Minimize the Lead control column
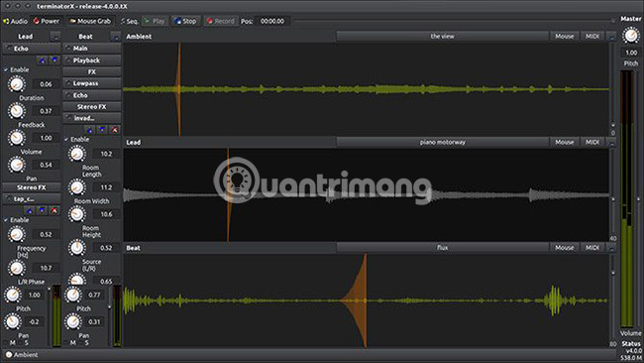644x363 pixels. tap(55, 37)
